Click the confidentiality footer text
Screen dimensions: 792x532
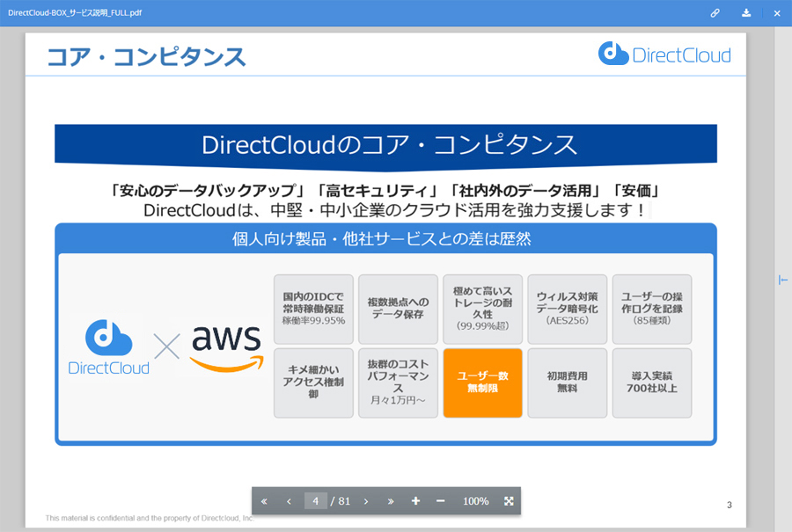[x=150, y=518]
